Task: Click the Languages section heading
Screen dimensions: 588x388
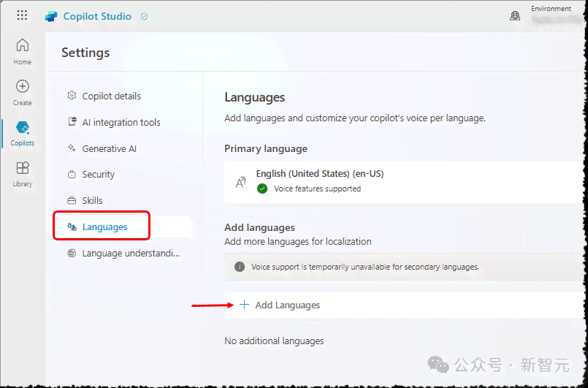Action: click(255, 98)
